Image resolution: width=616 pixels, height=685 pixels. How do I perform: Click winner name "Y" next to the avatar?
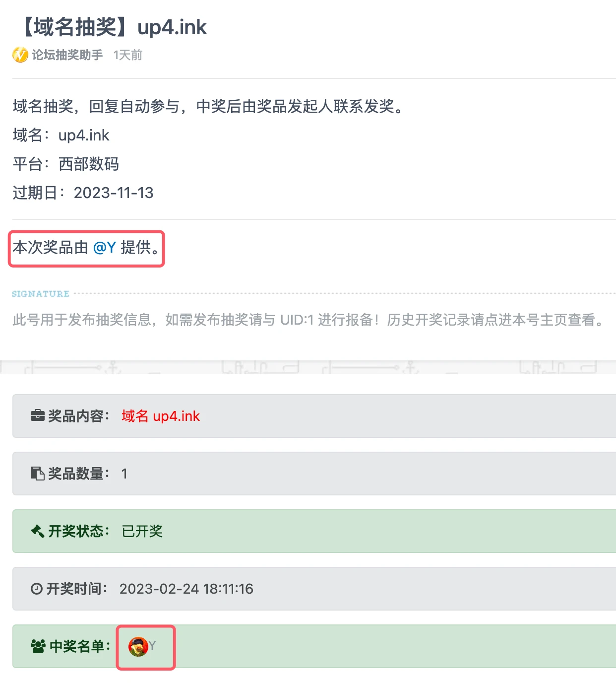tap(152, 646)
